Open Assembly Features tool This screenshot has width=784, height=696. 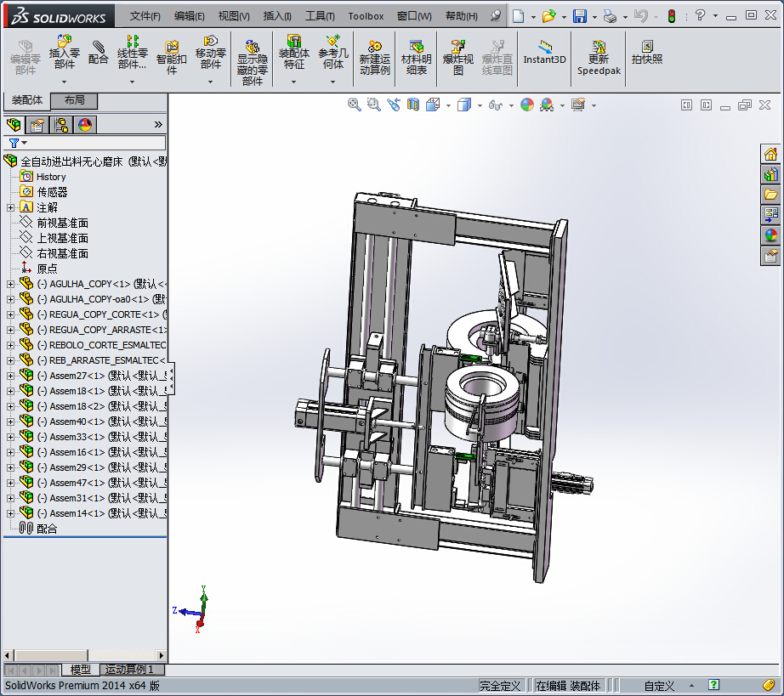tap(294, 52)
